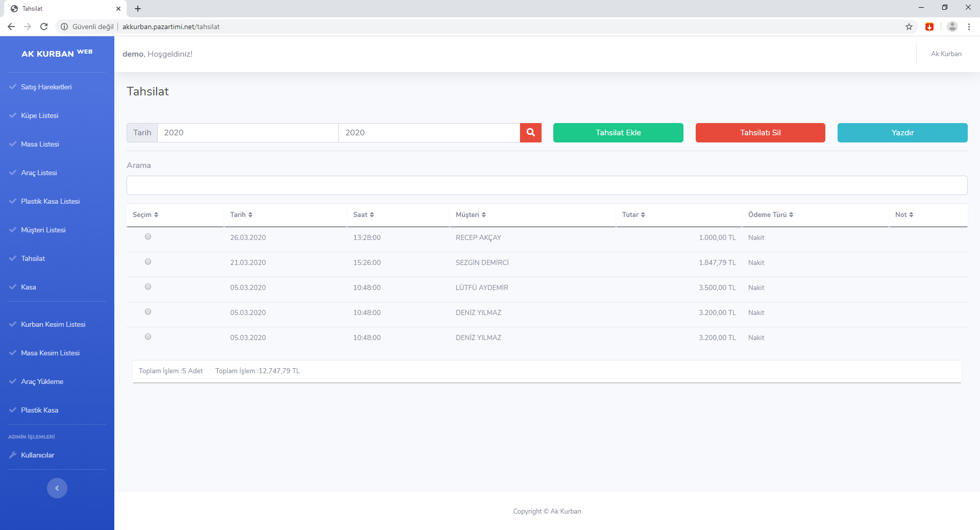Click the red search magnifier icon
Screen dimensions: 980x530
530,133
